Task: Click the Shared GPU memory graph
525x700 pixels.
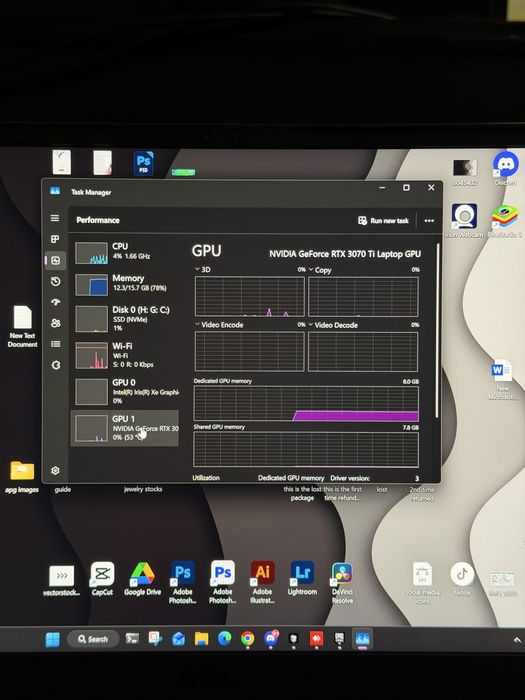Action: point(306,449)
